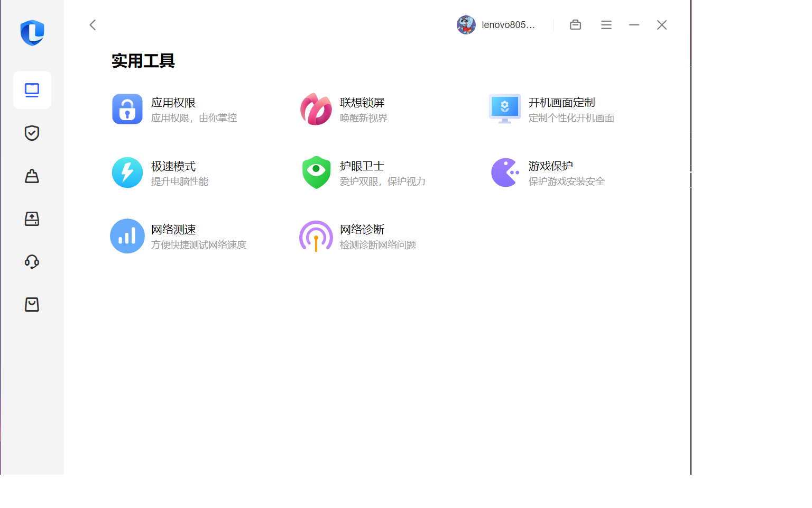Click the 实用工具 page heading
Image resolution: width=812 pixels, height=508 pixels.
[x=143, y=61]
